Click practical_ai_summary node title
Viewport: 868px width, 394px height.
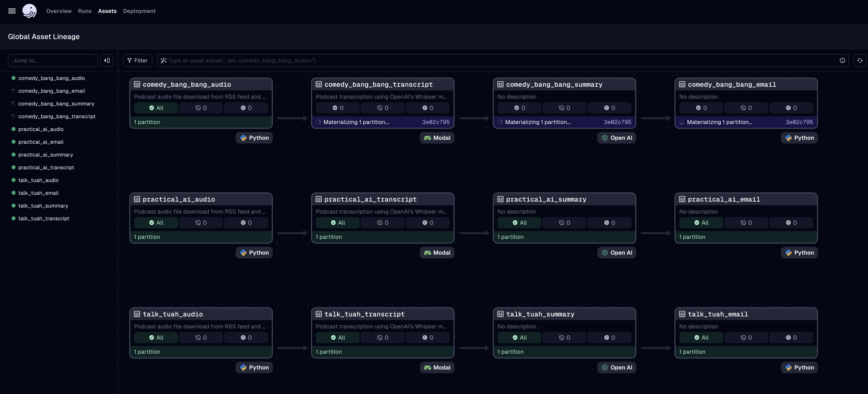click(x=546, y=200)
